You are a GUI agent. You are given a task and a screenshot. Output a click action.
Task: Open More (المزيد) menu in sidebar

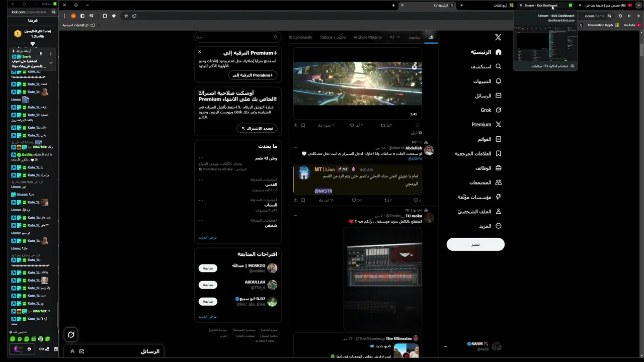(x=490, y=226)
